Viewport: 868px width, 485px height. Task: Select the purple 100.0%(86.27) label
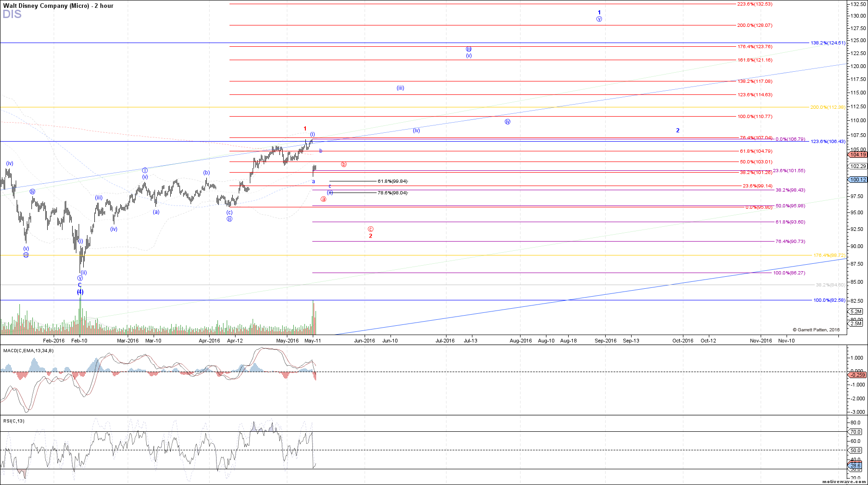pyautogui.click(x=789, y=273)
